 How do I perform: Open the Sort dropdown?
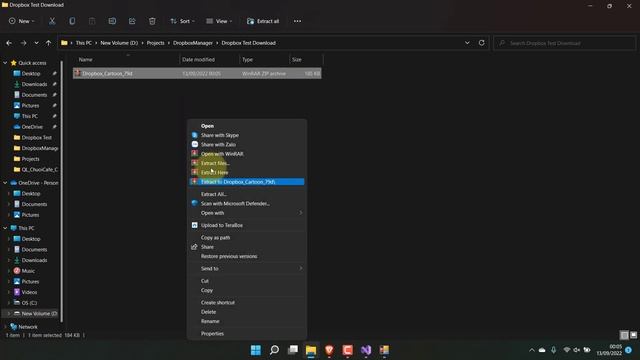tap(182, 21)
